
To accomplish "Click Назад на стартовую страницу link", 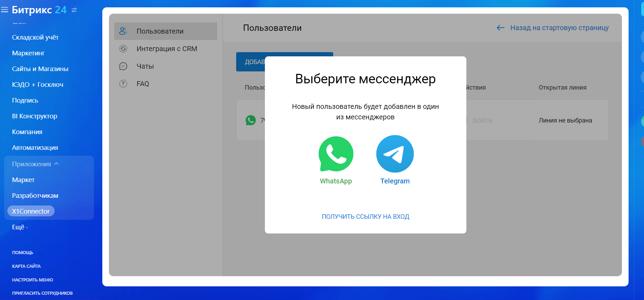I will [559, 28].
